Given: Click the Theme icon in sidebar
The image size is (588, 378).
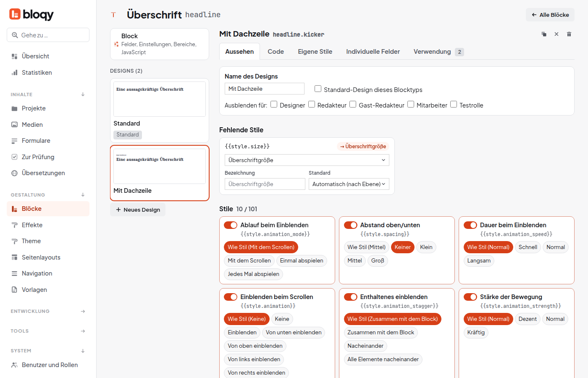Looking at the screenshot, I should [14, 241].
